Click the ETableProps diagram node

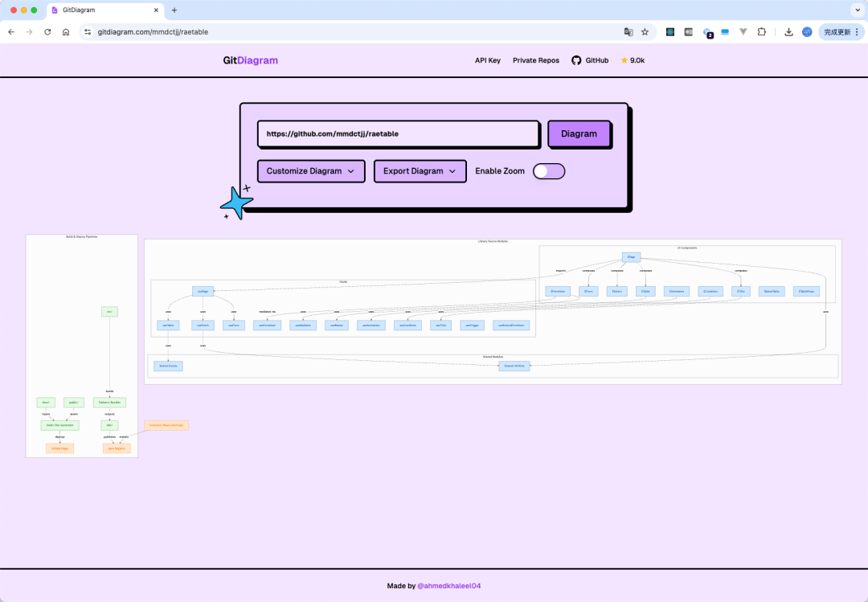(807, 291)
